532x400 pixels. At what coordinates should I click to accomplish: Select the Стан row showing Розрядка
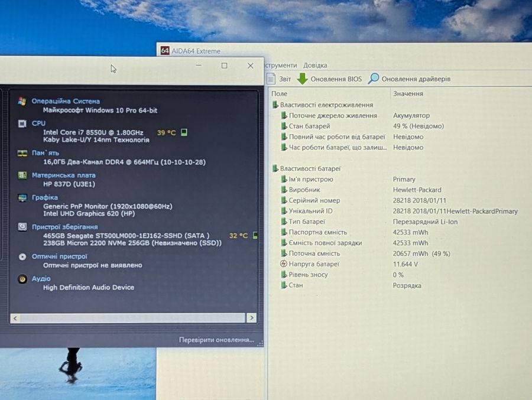[x=400, y=285]
